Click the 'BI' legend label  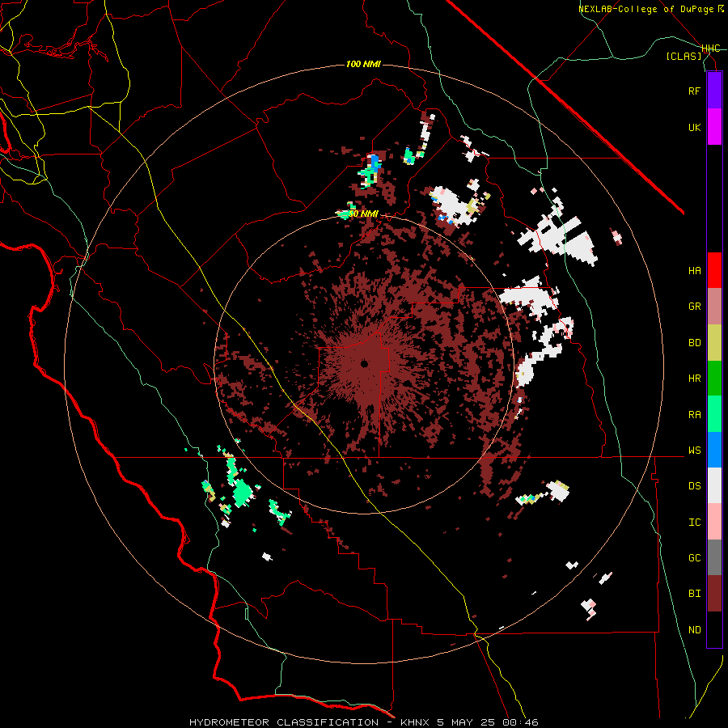(x=694, y=594)
